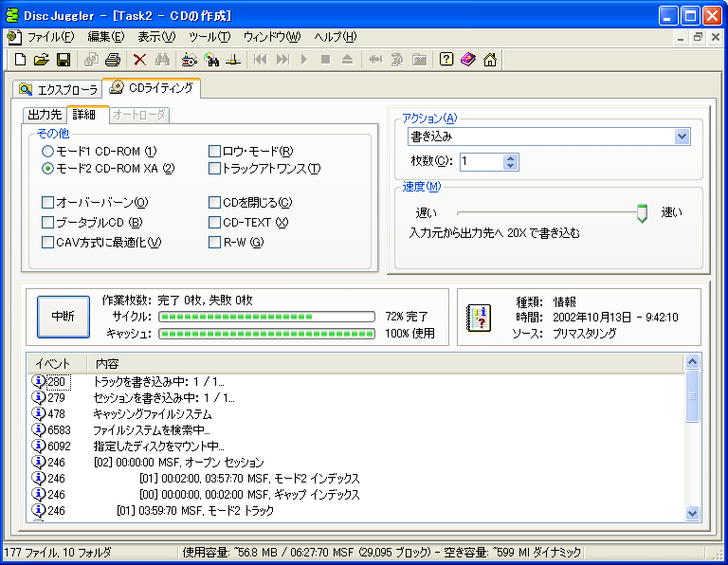Image resolution: width=728 pixels, height=565 pixels.
Task: Click the binoculars find icon
Action: 162,60
